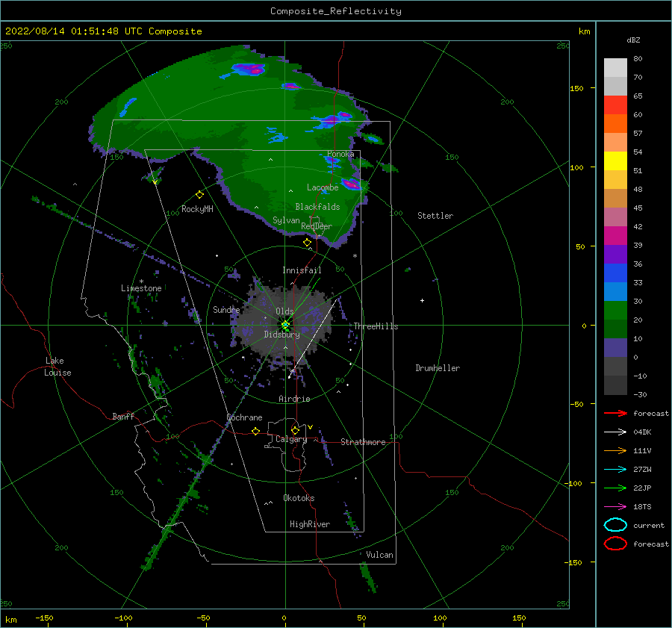Select the Sylvan map label
The image size is (672, 628).
286,220
